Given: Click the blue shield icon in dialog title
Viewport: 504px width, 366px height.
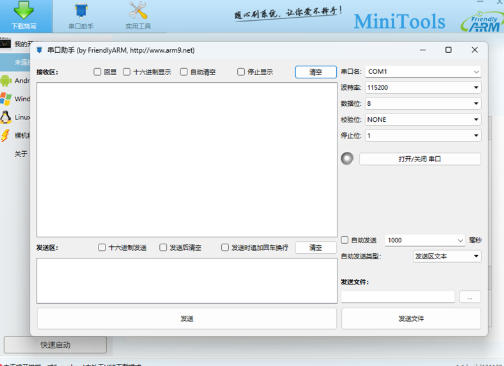Looking at the screenshot, I should coord(39,50).
